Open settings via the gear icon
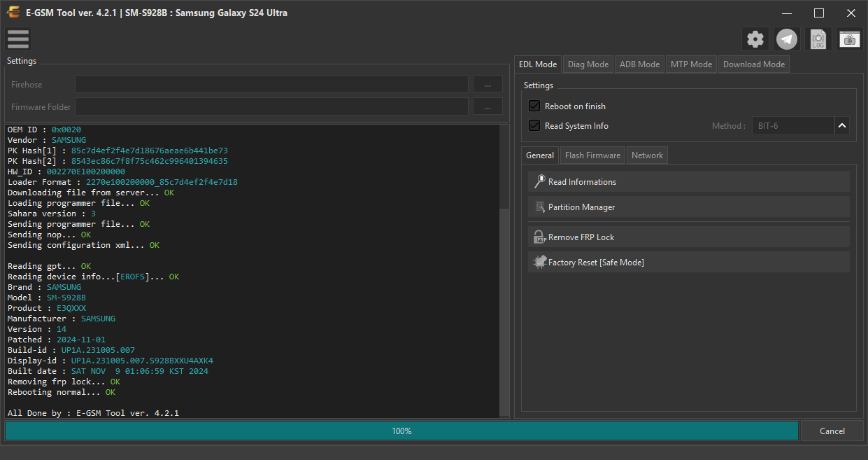Screen dimensions: 868x460 (755, 39)
